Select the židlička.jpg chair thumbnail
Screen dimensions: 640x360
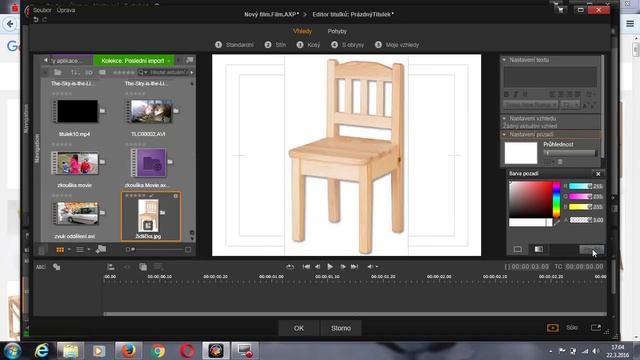coord(148,216)
